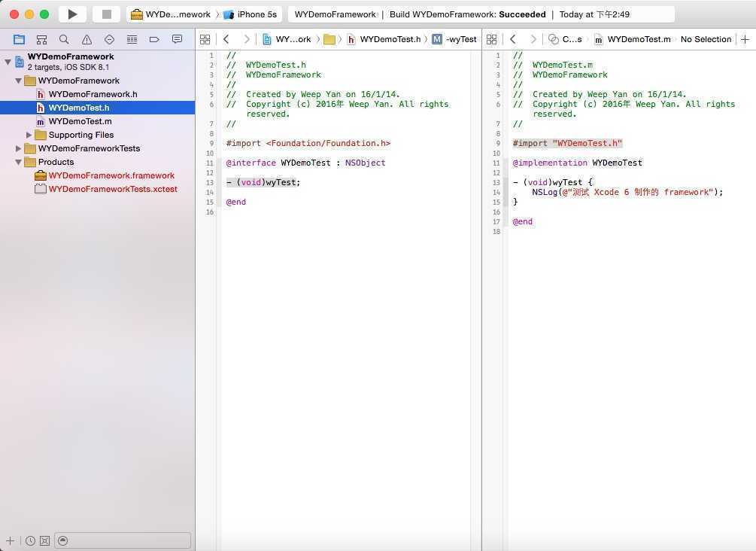756x551 pixels.
Task: Go forward in the left editor history
Action: 247,40
